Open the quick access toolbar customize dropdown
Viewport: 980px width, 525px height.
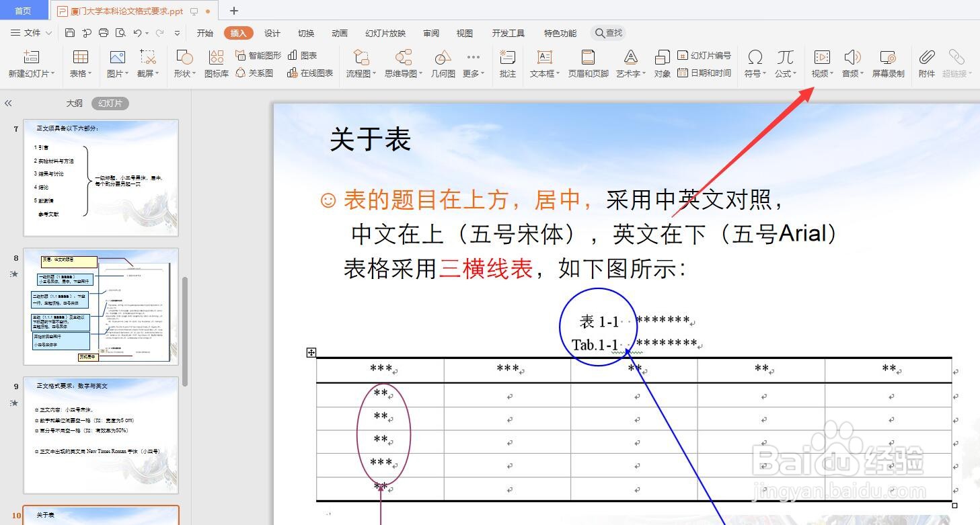point(177,33)
